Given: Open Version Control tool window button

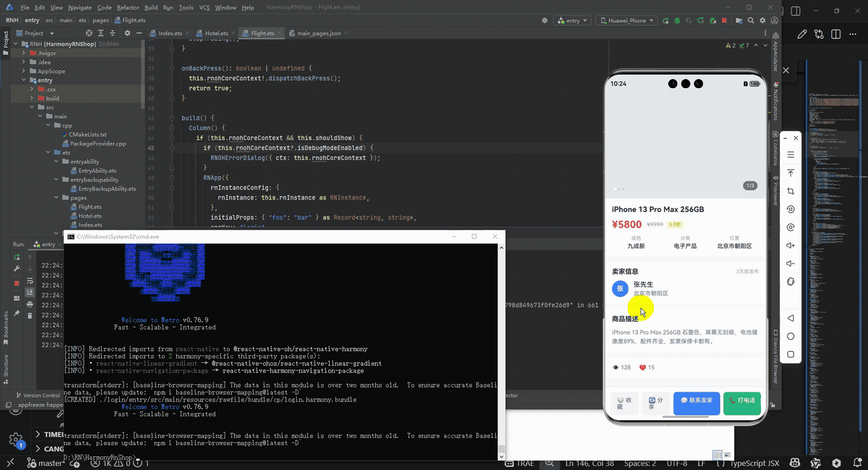Looking at the screenshot, I should (38, 396).
